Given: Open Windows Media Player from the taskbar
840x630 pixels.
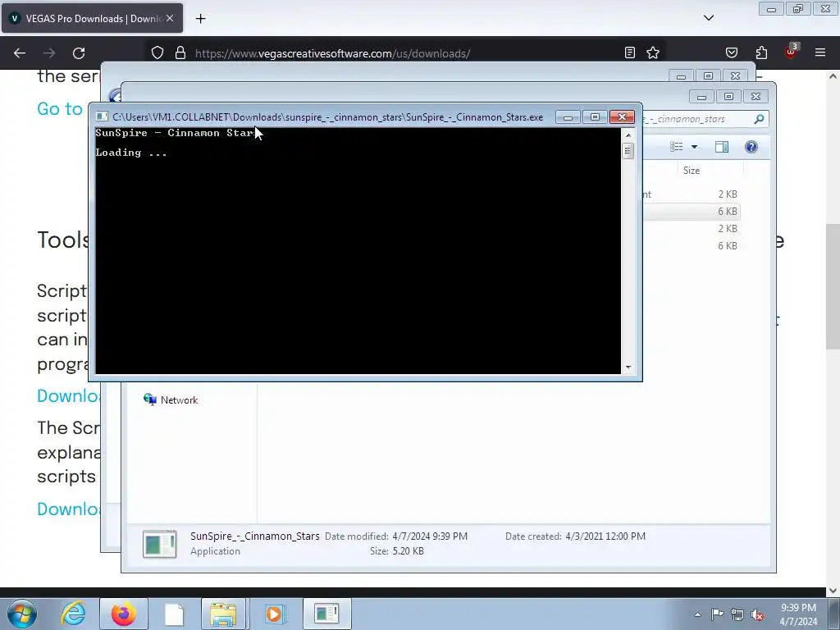Looking at the screenshot, I should tap(274, 614).
